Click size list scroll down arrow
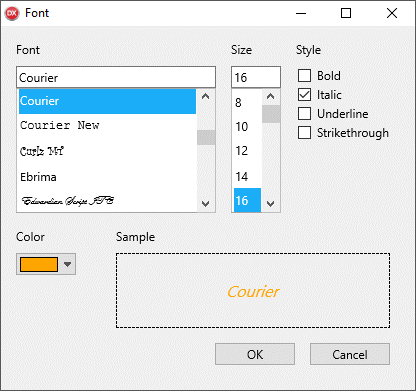The height and width of the screenshot is (391, 416). tap(271, 203)
